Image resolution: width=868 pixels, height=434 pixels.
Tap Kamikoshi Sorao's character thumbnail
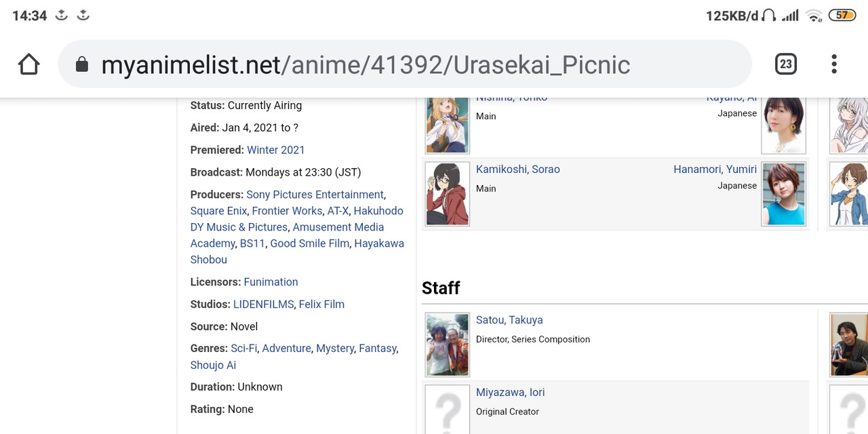click(447, 193)
